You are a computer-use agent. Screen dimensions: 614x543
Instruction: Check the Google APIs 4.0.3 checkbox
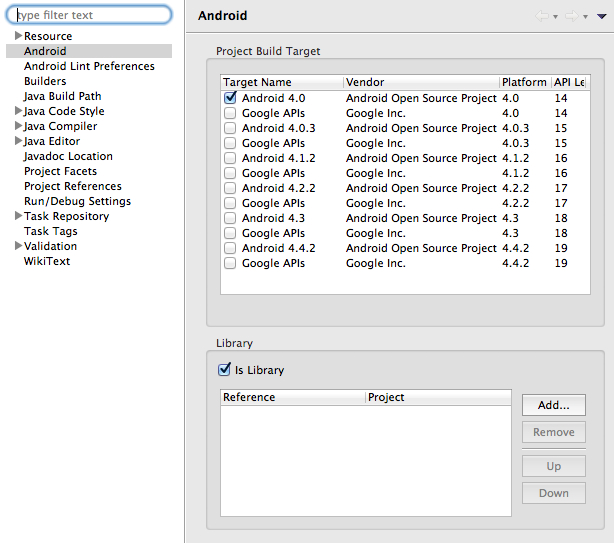[x=230, y=143]
